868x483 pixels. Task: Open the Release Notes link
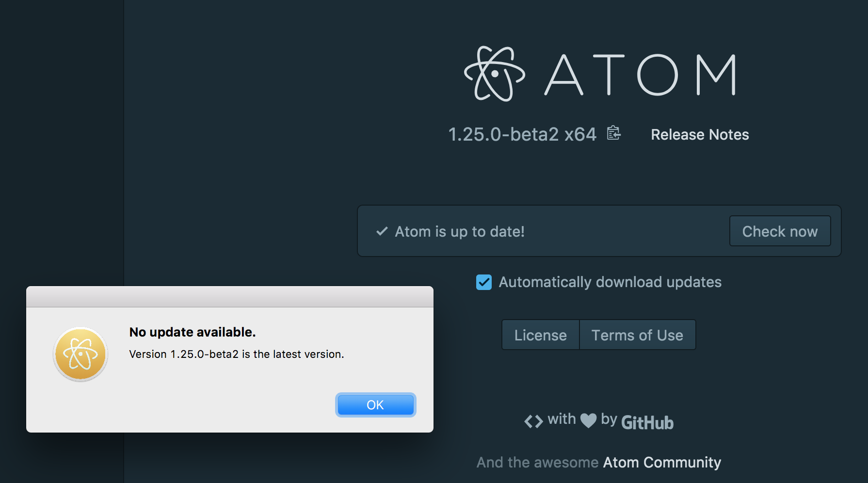coord(700,134)
